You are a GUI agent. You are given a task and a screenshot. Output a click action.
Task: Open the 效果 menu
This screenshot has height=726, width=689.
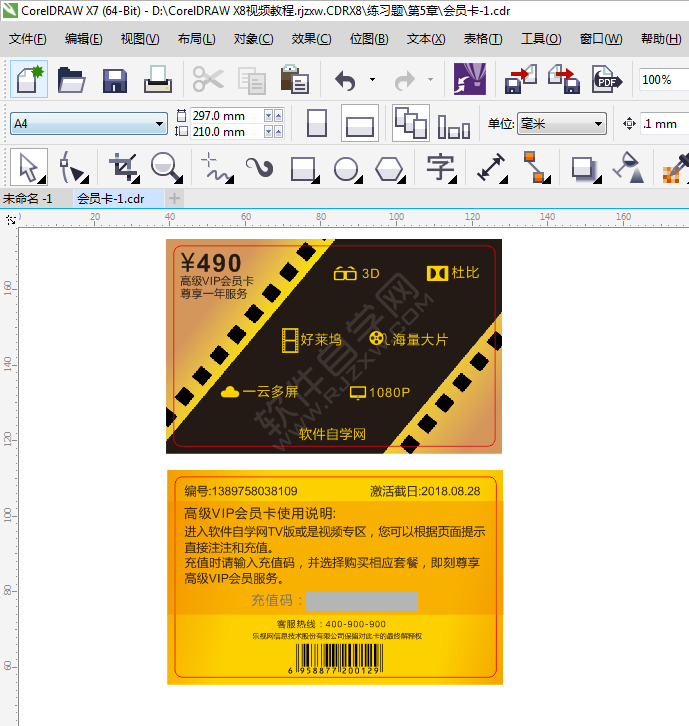pyautogui.click(x=310, y=39)
